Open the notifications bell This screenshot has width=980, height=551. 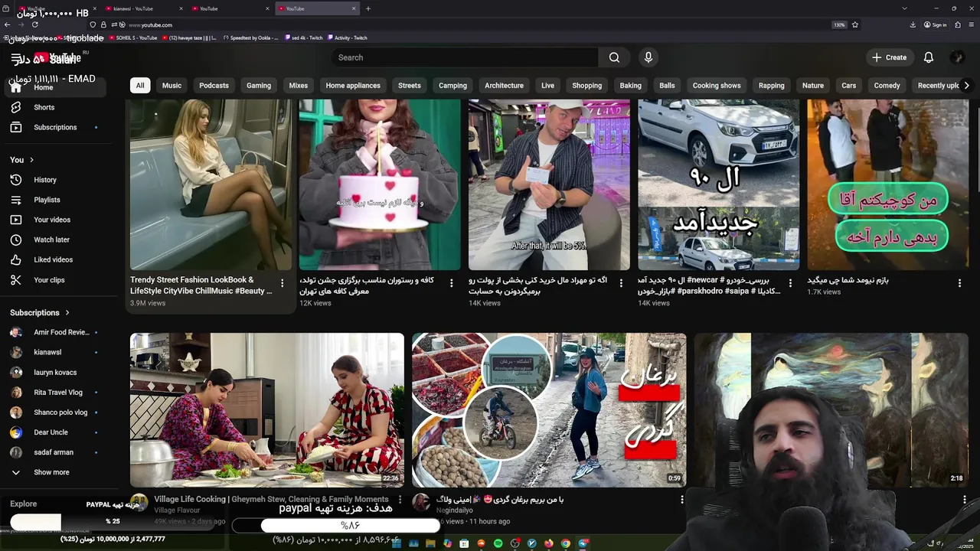[x=928, y=57]
